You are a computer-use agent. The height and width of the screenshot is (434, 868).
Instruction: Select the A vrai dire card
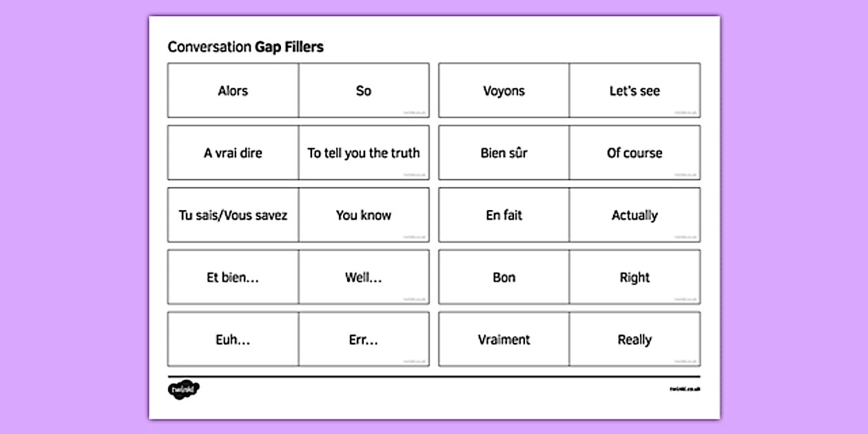click(233, 153)
